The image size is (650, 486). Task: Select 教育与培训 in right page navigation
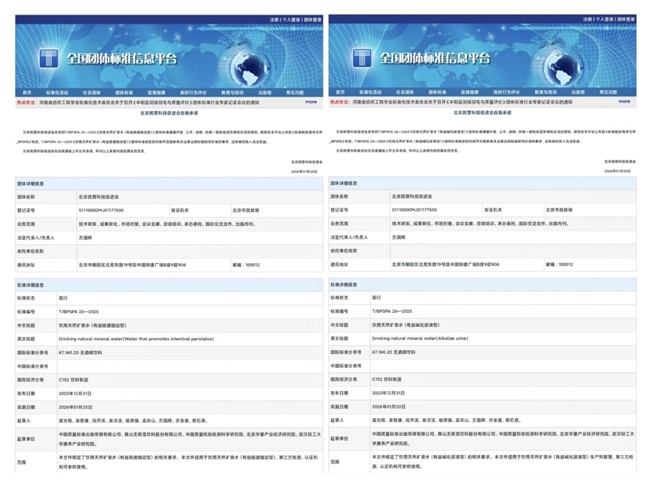coord(546,92)
